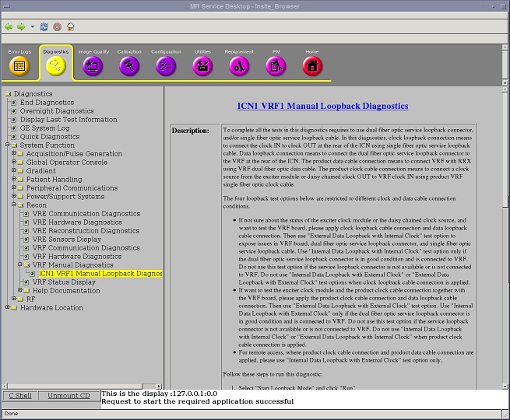This screenshot has width=510, height=420.
Task: Open the PM icon
Action: click(276, 66)
